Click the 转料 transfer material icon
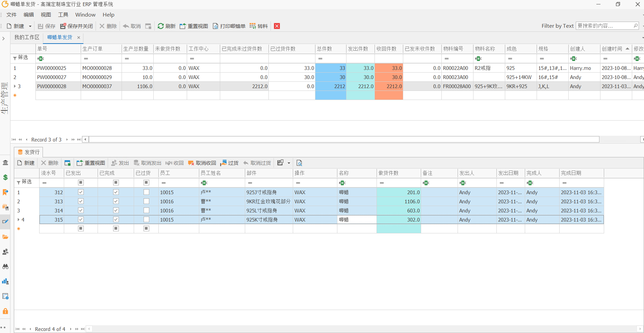 (x=253, y=26)
